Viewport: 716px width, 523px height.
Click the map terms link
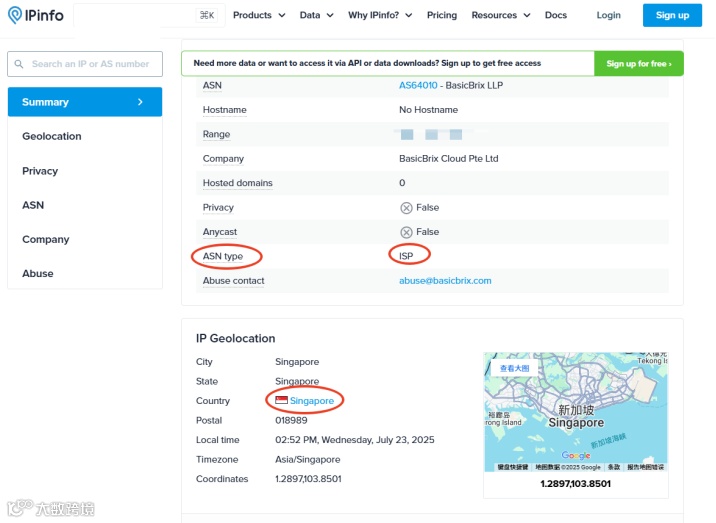(x=614, y=467)
